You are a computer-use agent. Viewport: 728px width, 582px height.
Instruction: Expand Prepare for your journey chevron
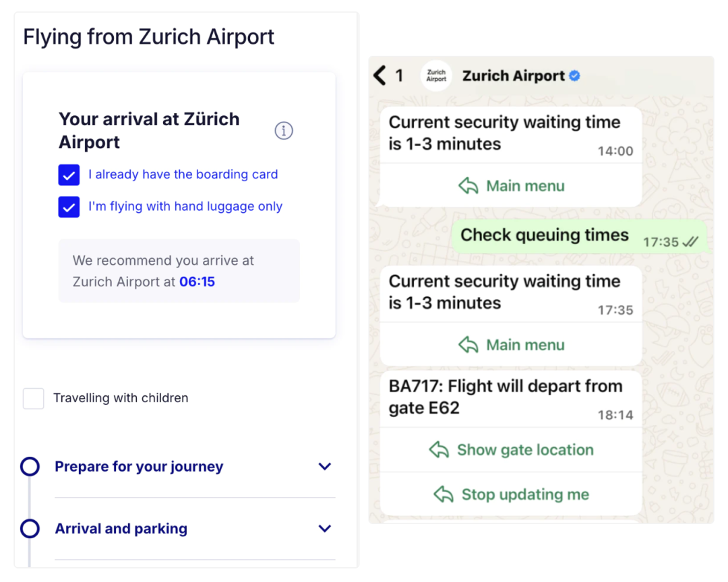pyautogui.click(x=324, y=466)
